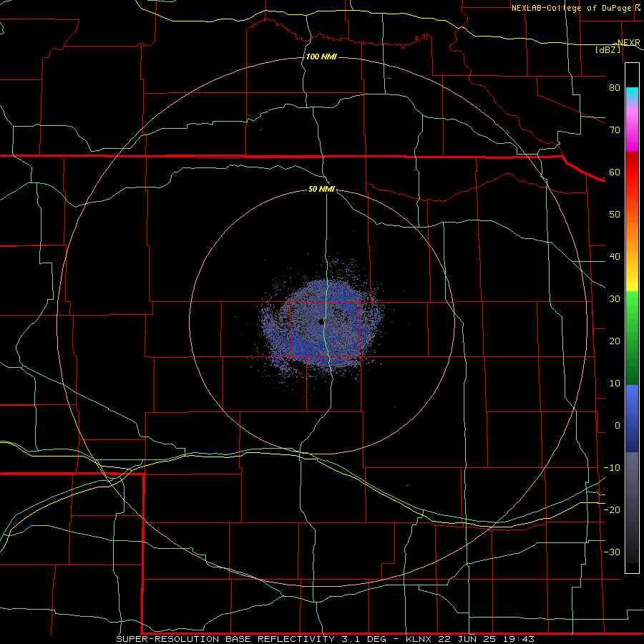Viewport: 644px width, 644px height.
Task: Click the -30 value on the dBZ scale
Action: (x=612, y=552)
